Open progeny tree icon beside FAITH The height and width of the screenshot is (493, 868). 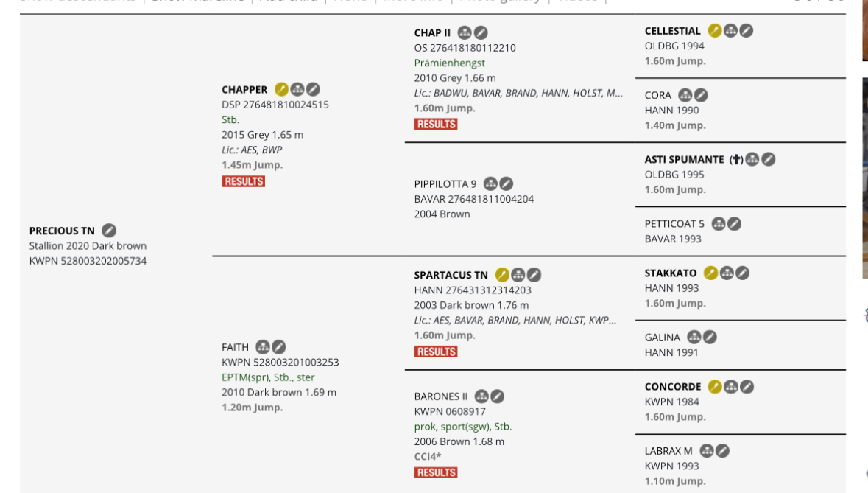pos(263,347)
